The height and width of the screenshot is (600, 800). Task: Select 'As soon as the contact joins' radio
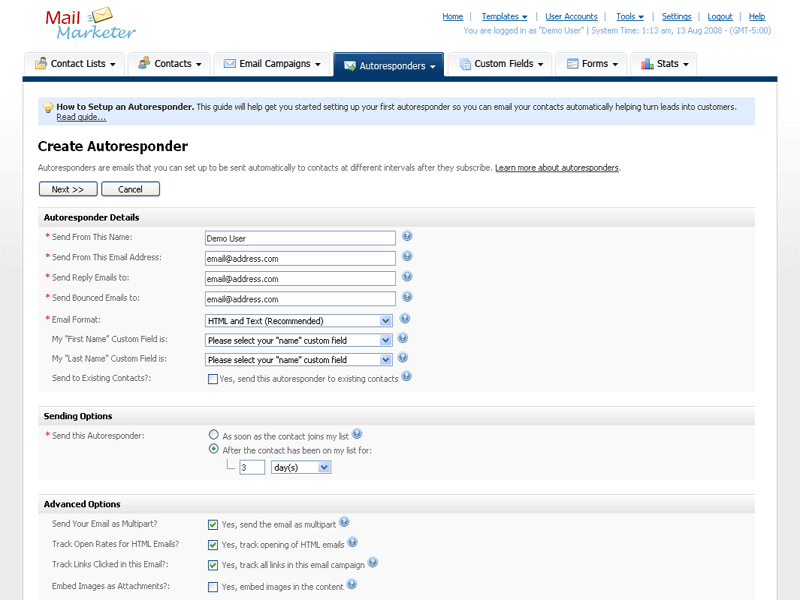[213, 435]
